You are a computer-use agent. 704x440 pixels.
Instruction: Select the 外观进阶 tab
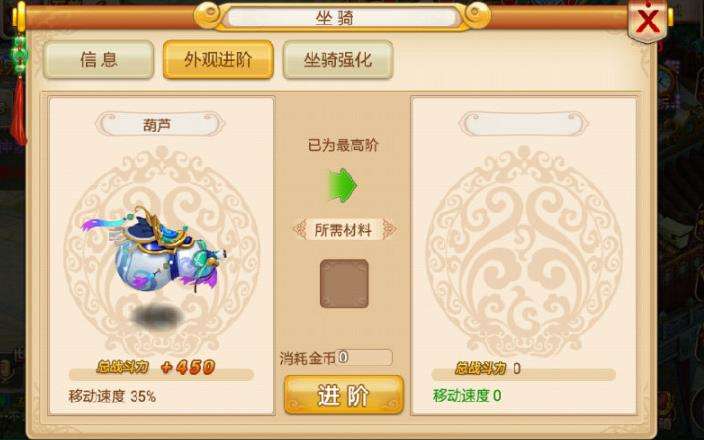coord(218,60)
